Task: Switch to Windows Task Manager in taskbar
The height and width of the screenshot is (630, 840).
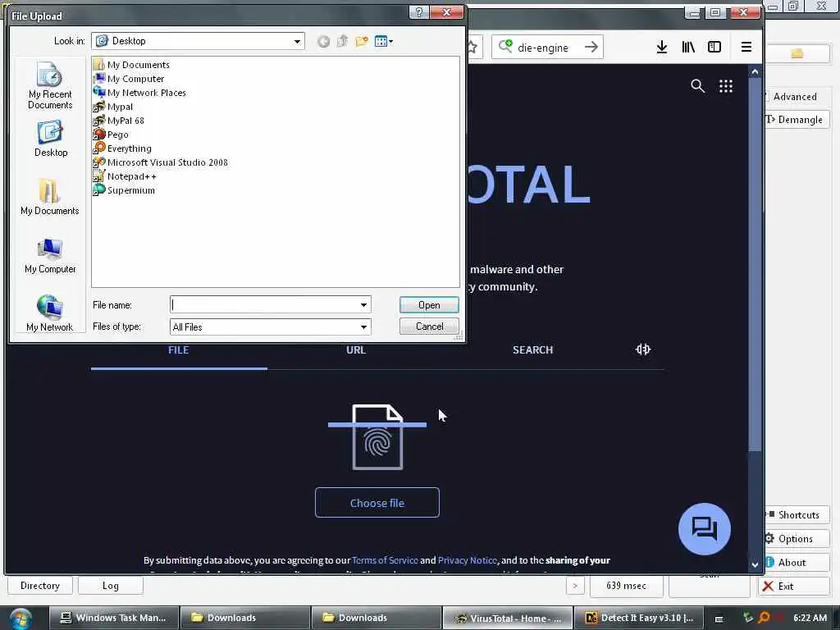Action: point(113,618)
